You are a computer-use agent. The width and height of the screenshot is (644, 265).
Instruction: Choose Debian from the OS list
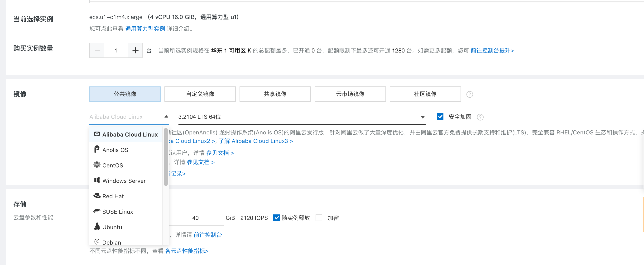pyautogui.click(x=126, y=242)
